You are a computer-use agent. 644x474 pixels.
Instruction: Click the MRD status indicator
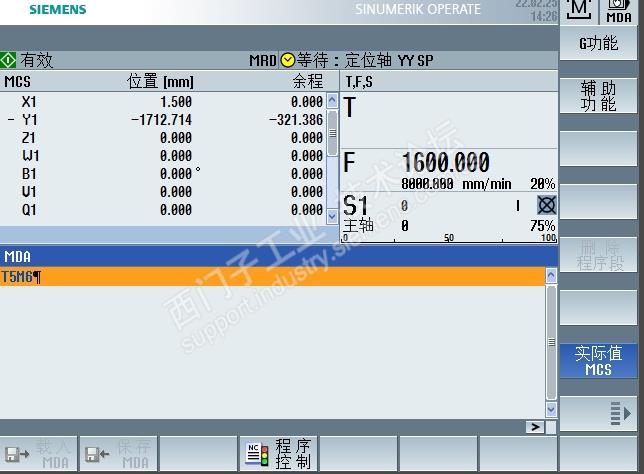(x=263, y=61)
